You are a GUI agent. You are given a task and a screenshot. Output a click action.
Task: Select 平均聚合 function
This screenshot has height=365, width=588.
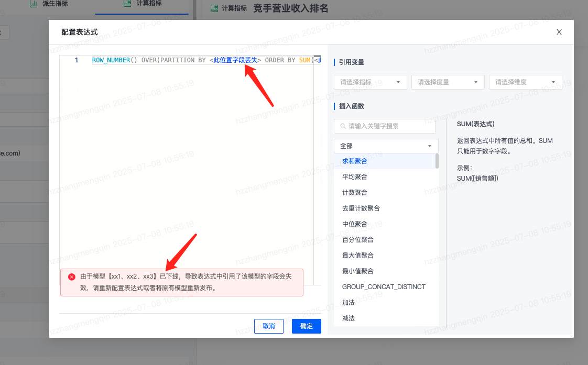pos(355,177)
